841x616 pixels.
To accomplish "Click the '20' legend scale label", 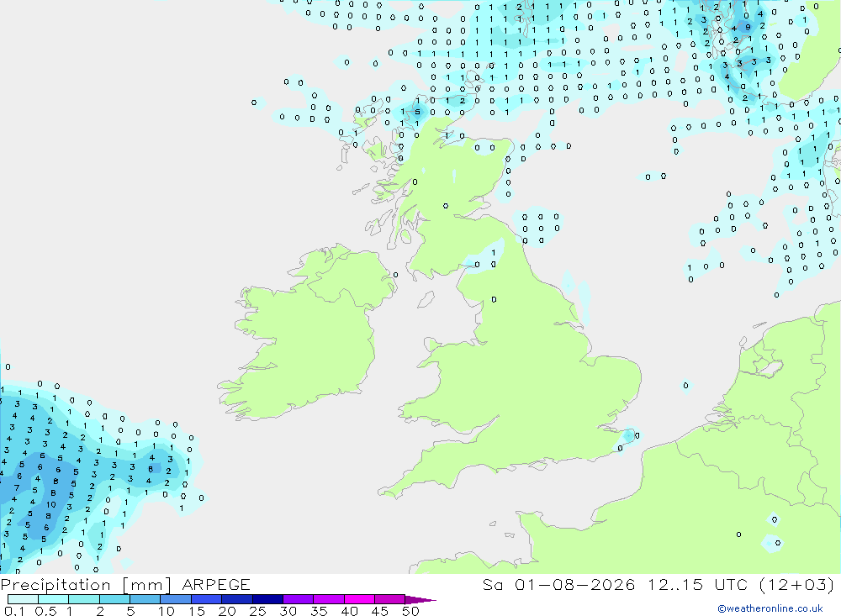I will click(x=227, y=611).
